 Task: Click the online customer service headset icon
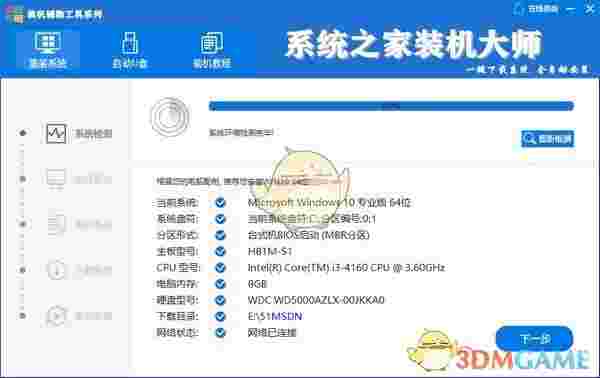tap(518, 9)
